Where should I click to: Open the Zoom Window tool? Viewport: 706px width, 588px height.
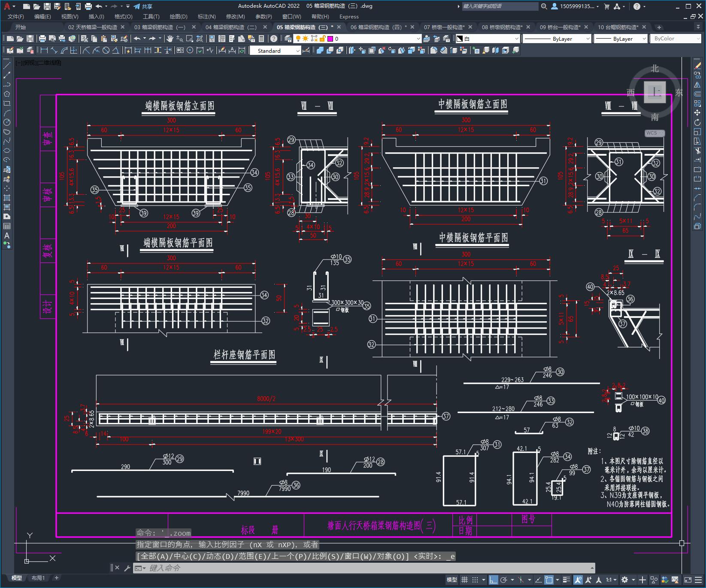click(x=190, y=39)
